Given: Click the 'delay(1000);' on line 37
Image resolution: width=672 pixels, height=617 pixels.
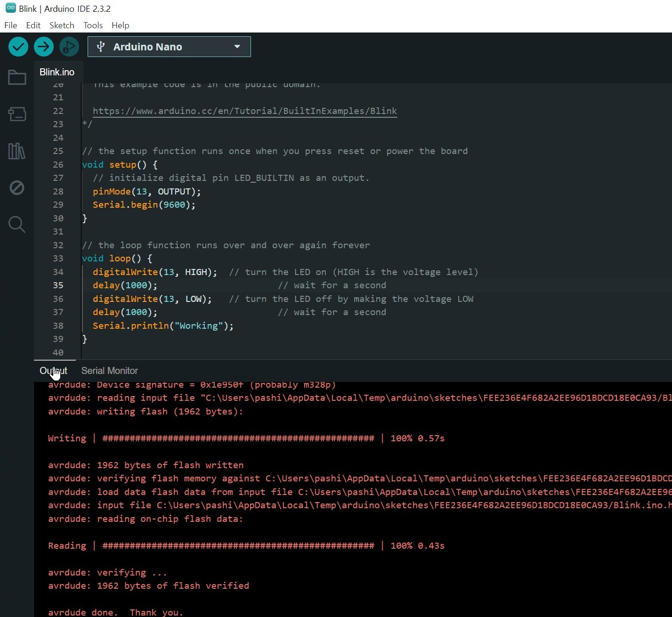Looking at the screenshot, I should (x=125, y=312).
